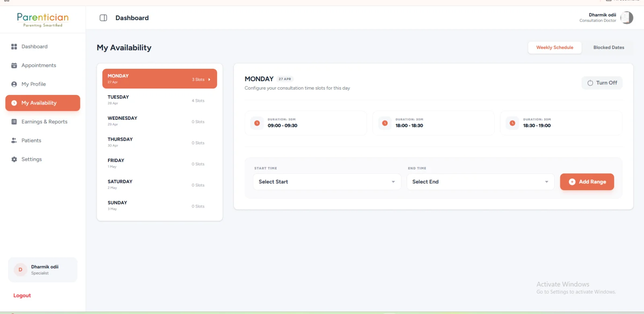Select Tuesday 28 Apr in day list
The image size is (644, 314).
click(x=159, y=100)
